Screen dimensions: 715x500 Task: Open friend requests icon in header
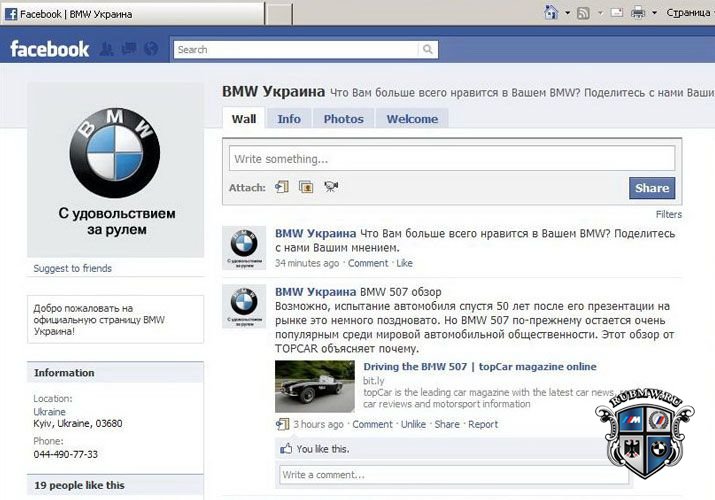click(x=107, y=49)
